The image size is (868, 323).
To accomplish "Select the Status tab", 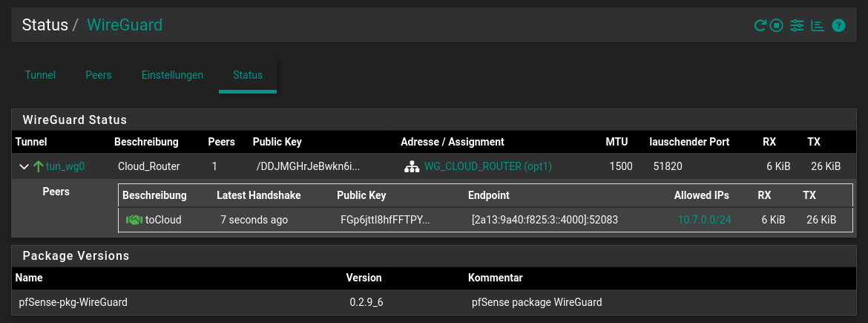I will (x=248, y=75).
